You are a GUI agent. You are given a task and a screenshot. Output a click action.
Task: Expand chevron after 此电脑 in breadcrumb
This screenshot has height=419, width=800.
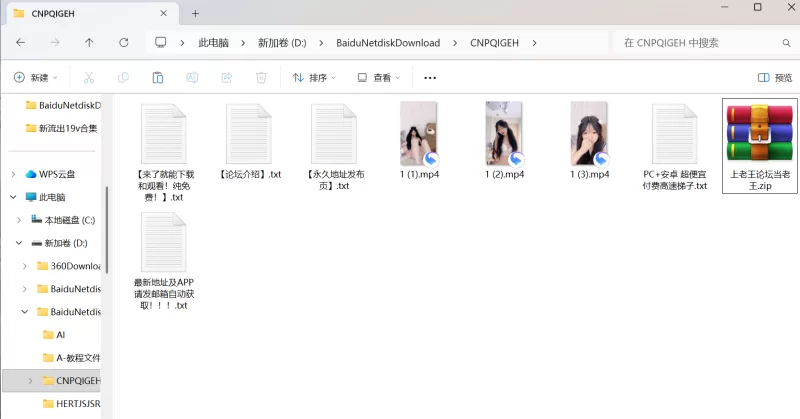[x=243, y=43]
